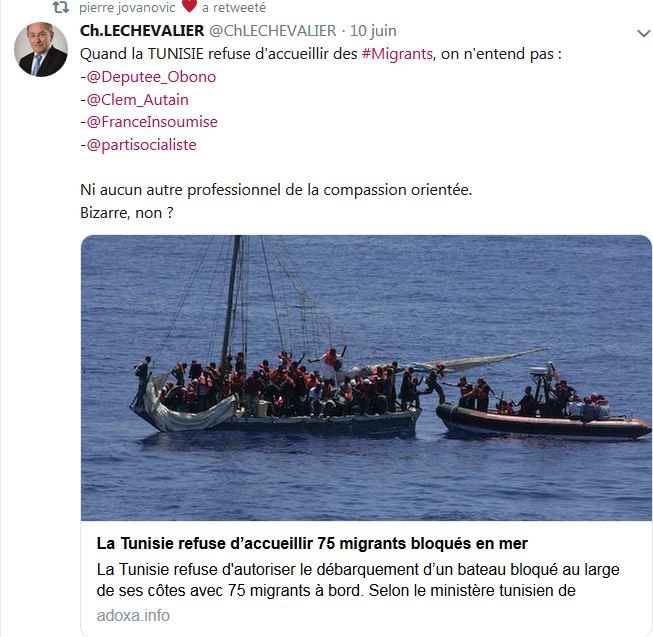Expand the tweet options chevron
653x637 pixels.
point(644,33)
